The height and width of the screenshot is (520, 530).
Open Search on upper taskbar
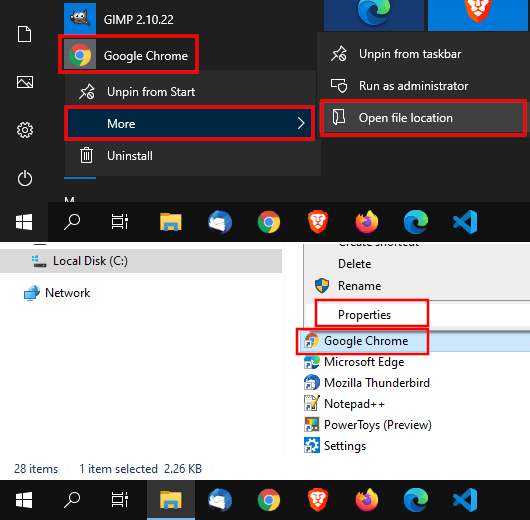point(72,222)
